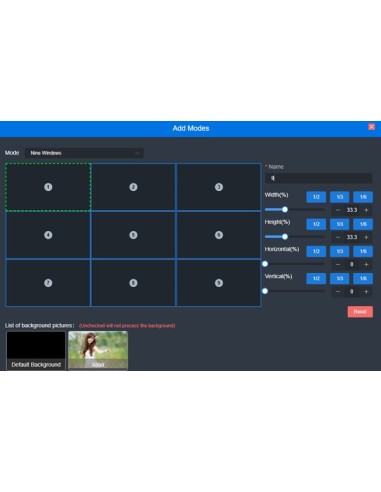Select window cell number 4

click(x=48, y=235)
